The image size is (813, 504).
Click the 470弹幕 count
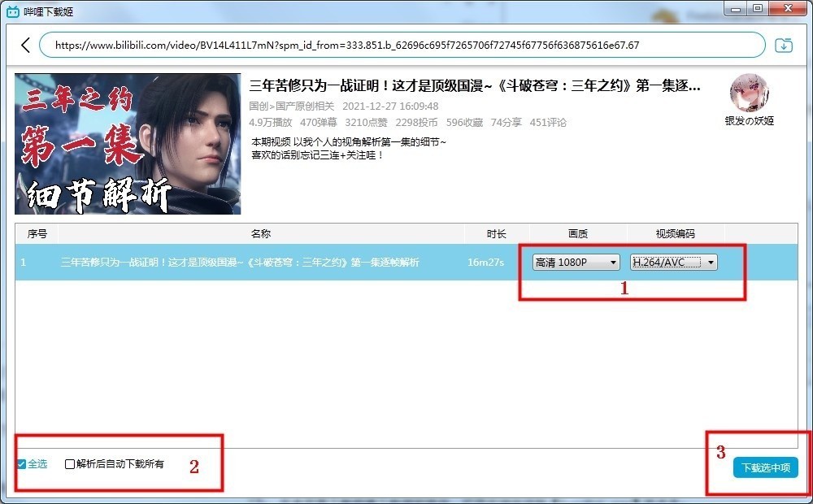tap(319, 123)
